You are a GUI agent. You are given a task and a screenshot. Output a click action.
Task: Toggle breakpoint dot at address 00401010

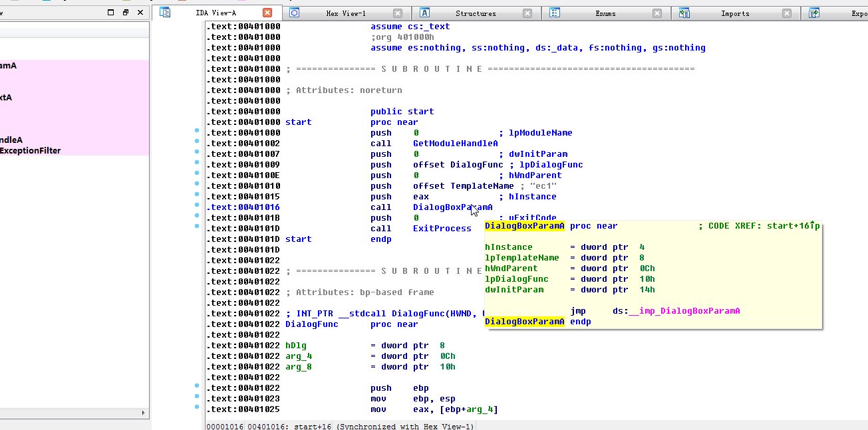pos(197,184)
